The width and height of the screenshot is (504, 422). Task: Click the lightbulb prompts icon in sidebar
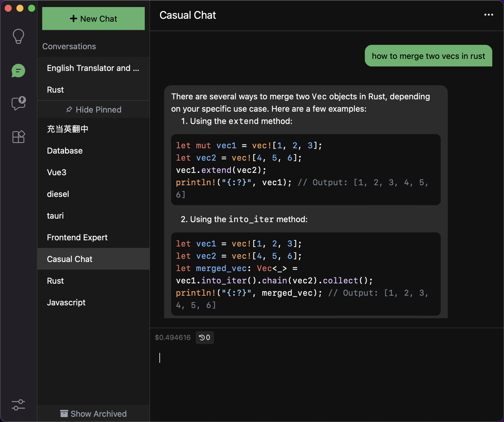point(18,36)
